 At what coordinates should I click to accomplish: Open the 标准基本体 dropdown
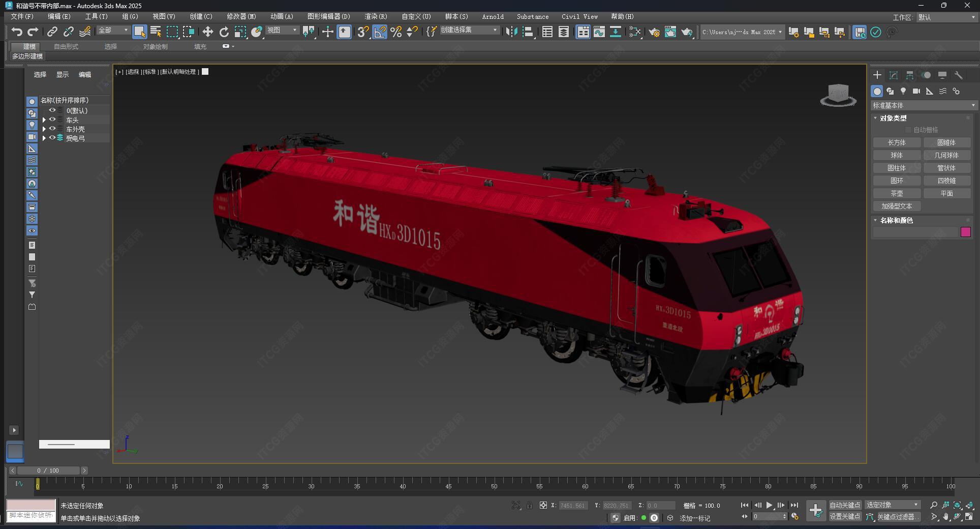(x=924, y=105)
